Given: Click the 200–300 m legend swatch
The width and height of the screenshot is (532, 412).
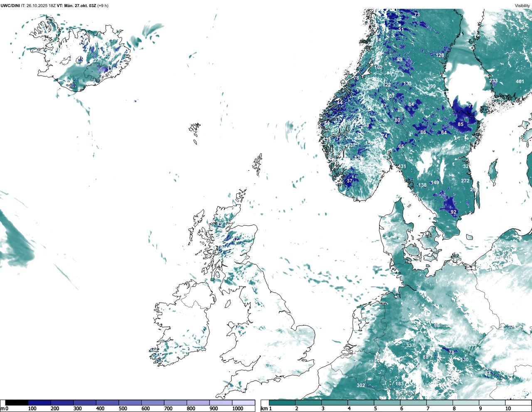Looking at the screenshot, I should [62, 402].
